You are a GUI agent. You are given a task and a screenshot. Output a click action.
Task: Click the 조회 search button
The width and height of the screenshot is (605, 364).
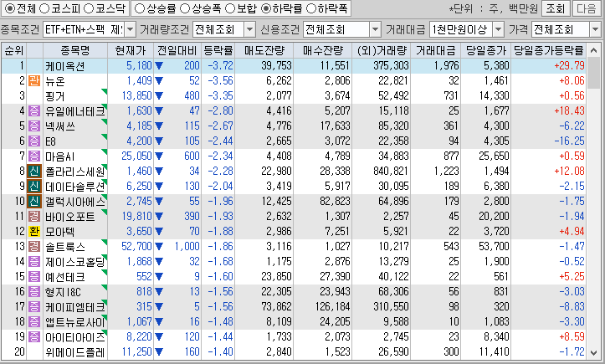click(x=556, y=8)
